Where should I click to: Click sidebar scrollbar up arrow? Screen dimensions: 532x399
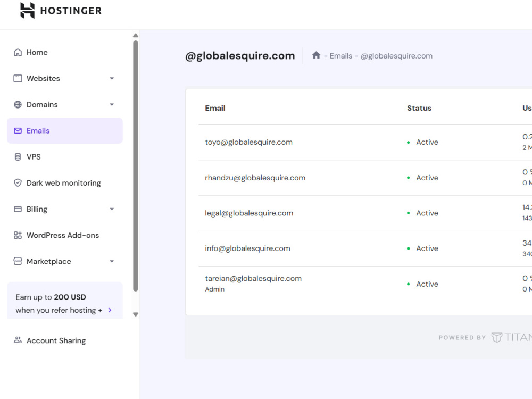click(x=135, y=35)
